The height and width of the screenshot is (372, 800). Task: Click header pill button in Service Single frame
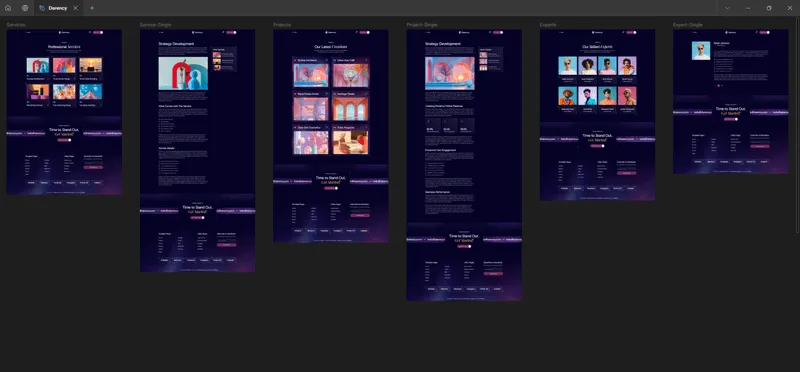tap(232, 32)
